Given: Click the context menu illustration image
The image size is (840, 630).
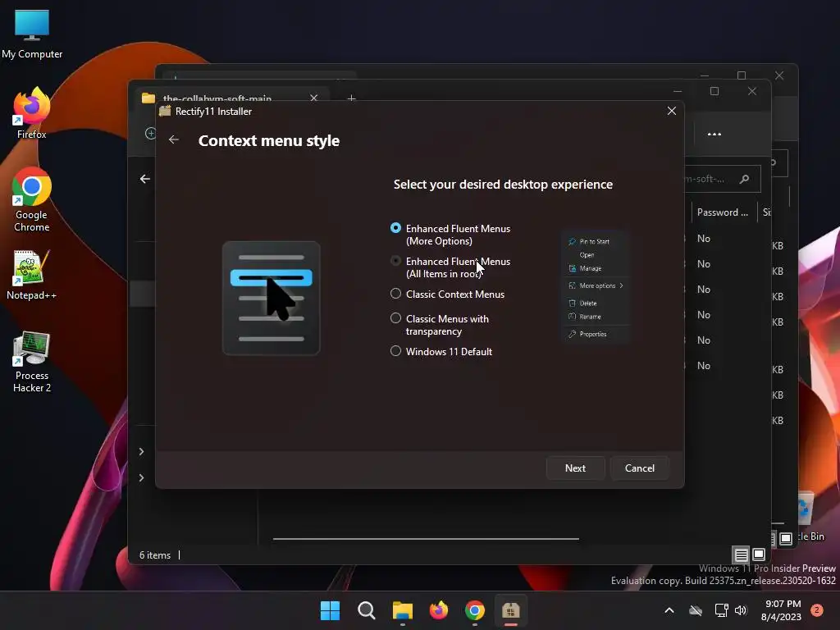Looking at the screenshot, I should [x=271, y=298].
